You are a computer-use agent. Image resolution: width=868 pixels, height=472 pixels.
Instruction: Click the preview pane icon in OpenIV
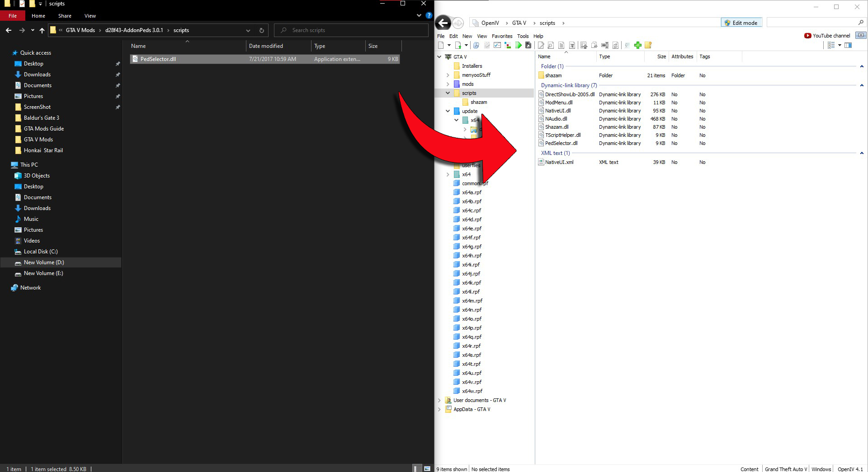848,45
